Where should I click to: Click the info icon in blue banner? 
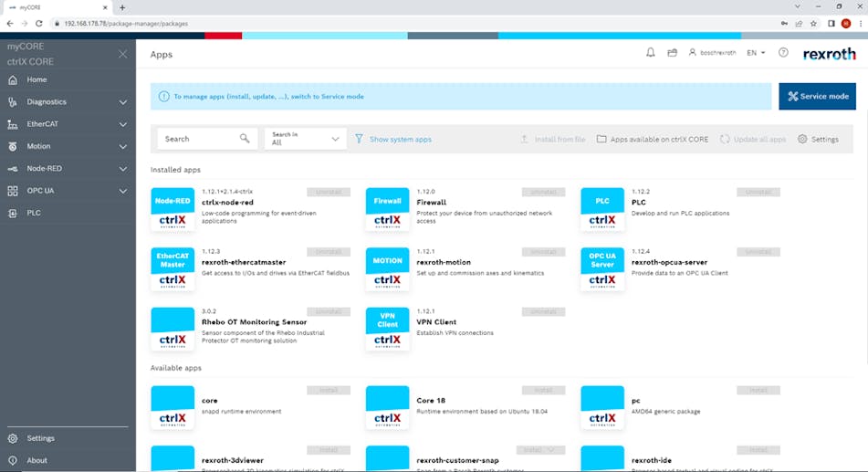pos(164,97)
